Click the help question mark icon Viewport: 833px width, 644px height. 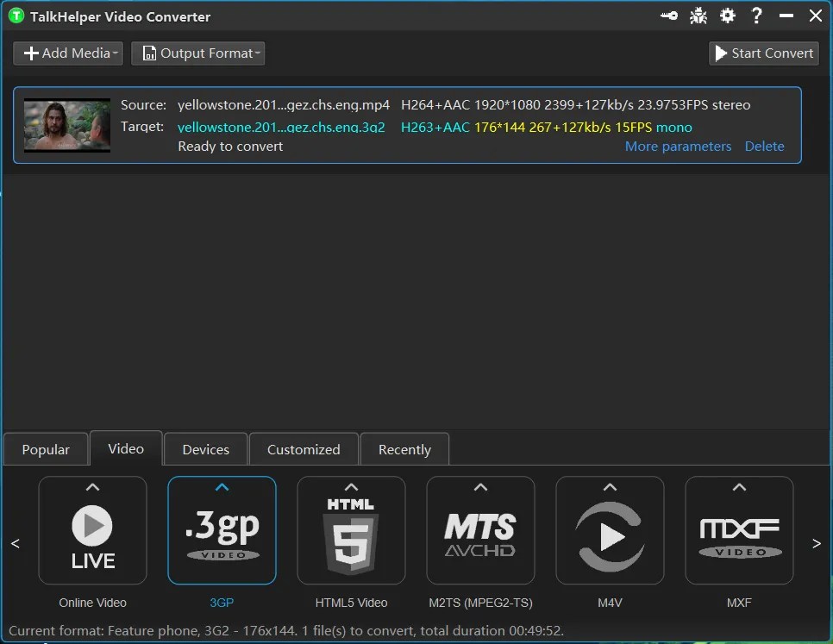click(x=756, y=15)
